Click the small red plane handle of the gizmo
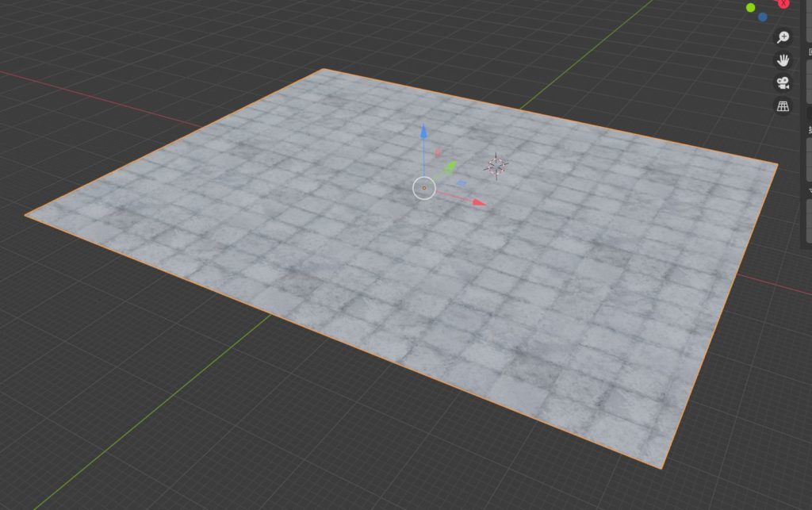812x510 pixels. [438, 152]
